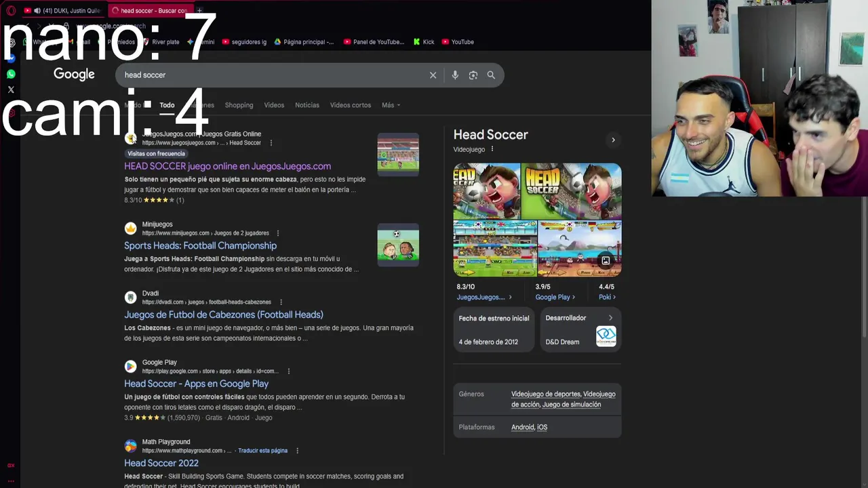Open options menu for Math Playground result

point(297,451)
